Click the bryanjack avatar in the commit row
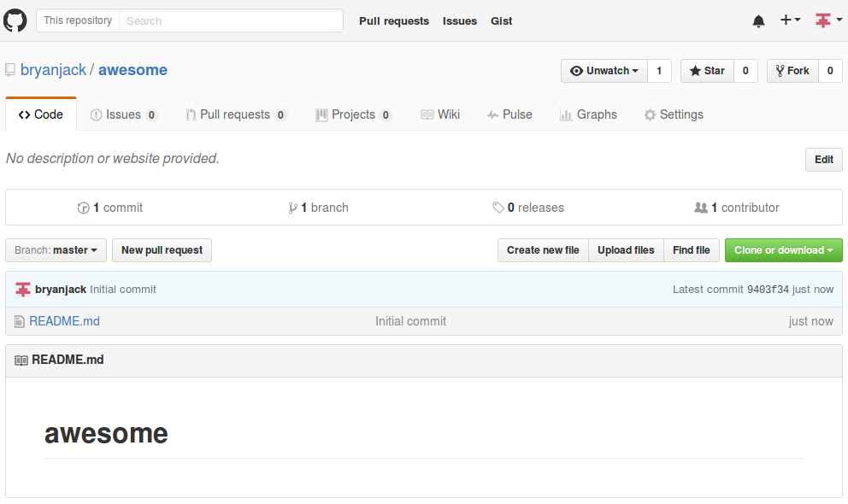 point(23,290)
